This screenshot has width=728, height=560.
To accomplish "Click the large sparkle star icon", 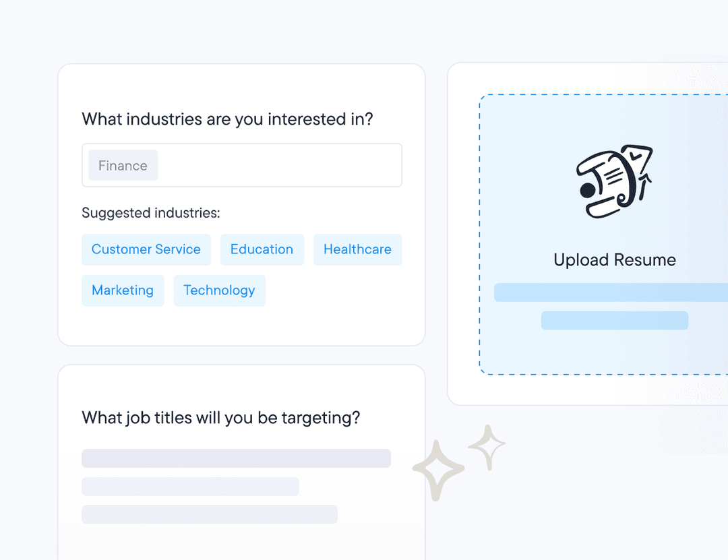I will click(x=438, y=470).
